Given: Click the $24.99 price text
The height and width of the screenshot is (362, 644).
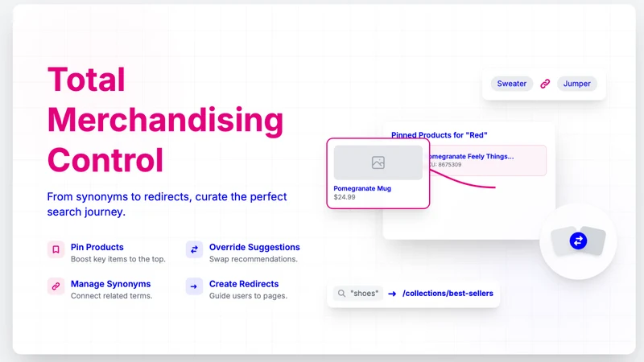Looking at the screenshot, I should tap(345, 197).
